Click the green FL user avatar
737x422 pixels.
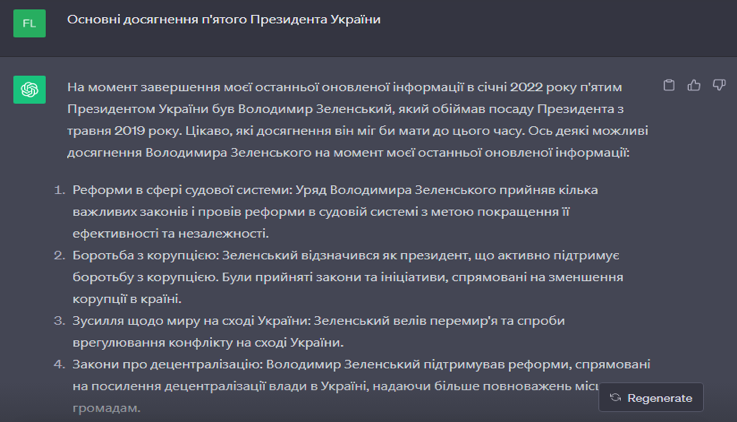tap(30, 23)
